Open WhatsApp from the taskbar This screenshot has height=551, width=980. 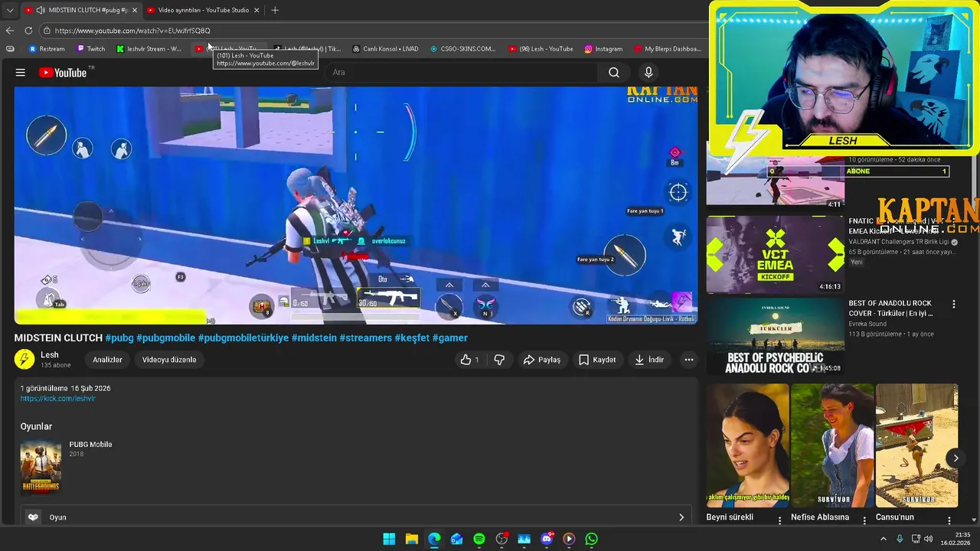[x=591, y=539]
